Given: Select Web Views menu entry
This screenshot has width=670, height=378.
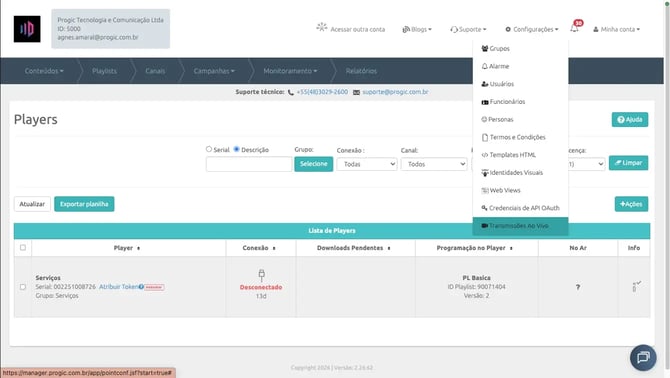Looking at the screenshot, I should [520, 190].
